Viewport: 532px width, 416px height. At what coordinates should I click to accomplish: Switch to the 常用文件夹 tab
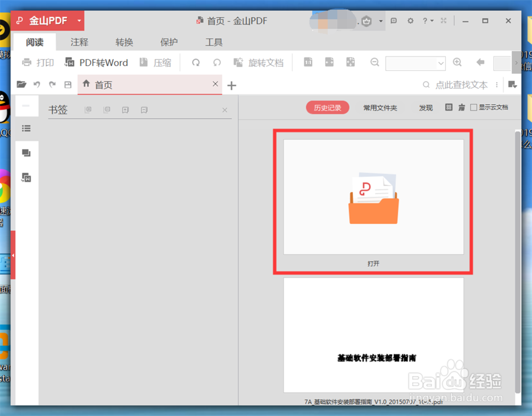(x=380, y=107)
